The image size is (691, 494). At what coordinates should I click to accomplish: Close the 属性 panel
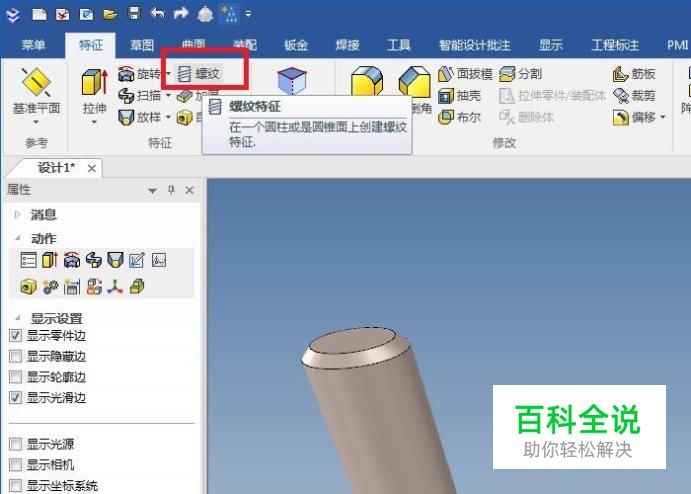(x=189, y=190)
